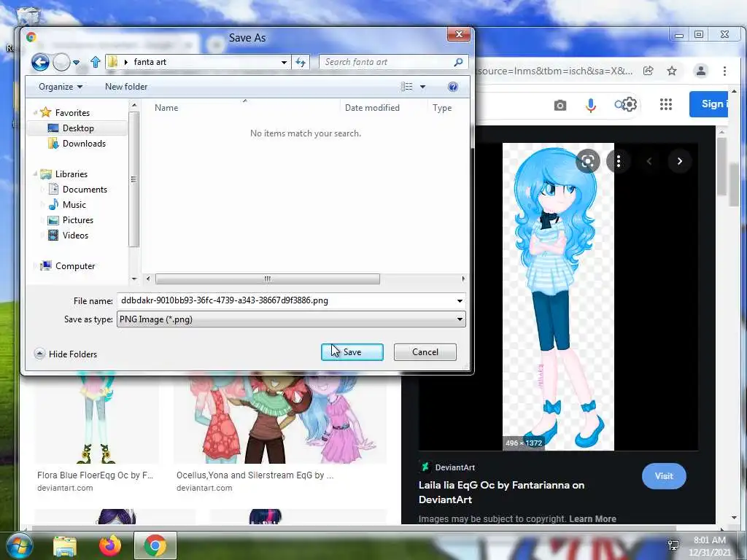Viewport: 747px width, 560px height.
Task: Open the Organize dropdown menu
Action: pos(61,87)
